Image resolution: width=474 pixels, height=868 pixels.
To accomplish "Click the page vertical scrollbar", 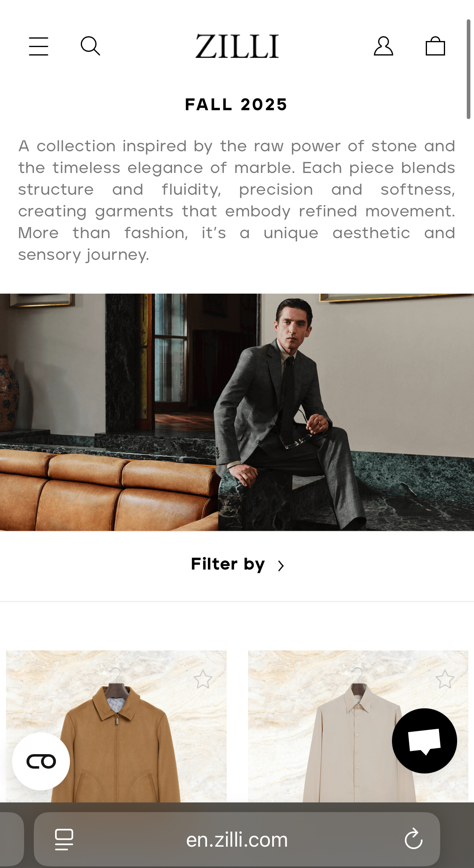I will (x=468, y=69).
